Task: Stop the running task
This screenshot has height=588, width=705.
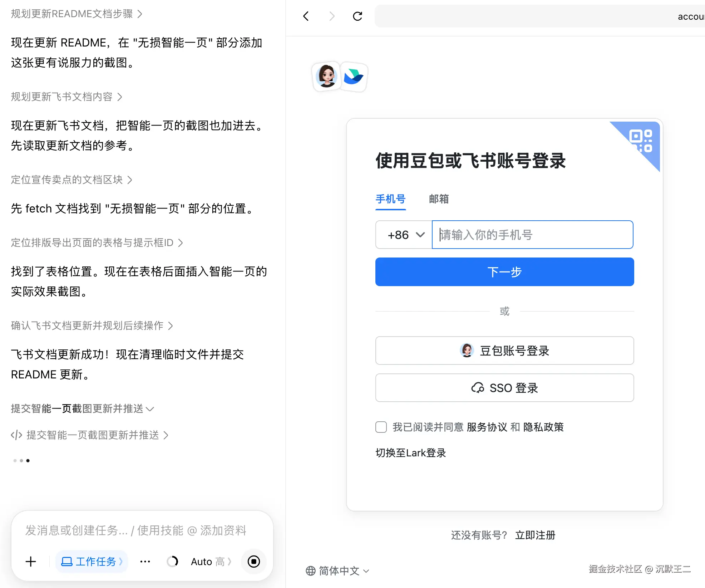Action: pos(254,562)
